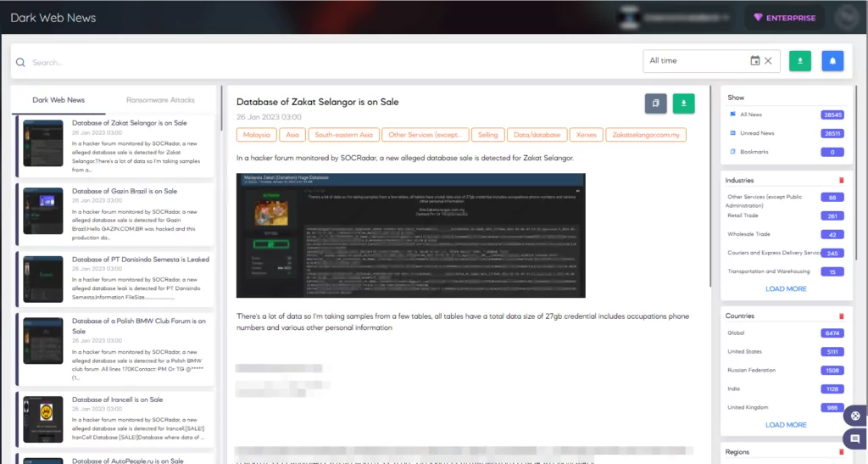This screenshot has width=868, height=464.
Task: Select the South-eastern Asia tag
Action: 344,135
